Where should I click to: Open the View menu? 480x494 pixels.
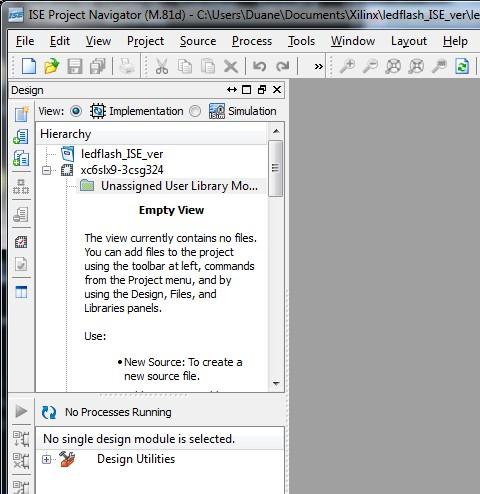coord(98,41)
